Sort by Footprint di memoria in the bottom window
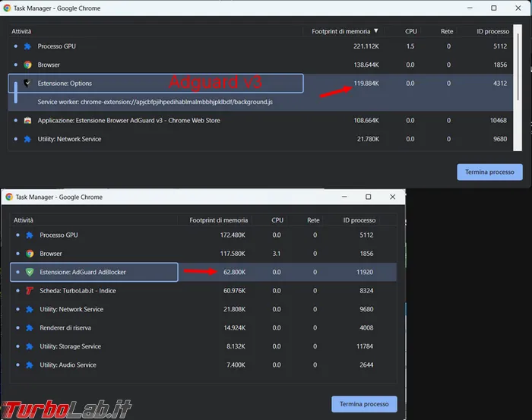This screenshot has width=532, height=420. (x=219, y=220)
